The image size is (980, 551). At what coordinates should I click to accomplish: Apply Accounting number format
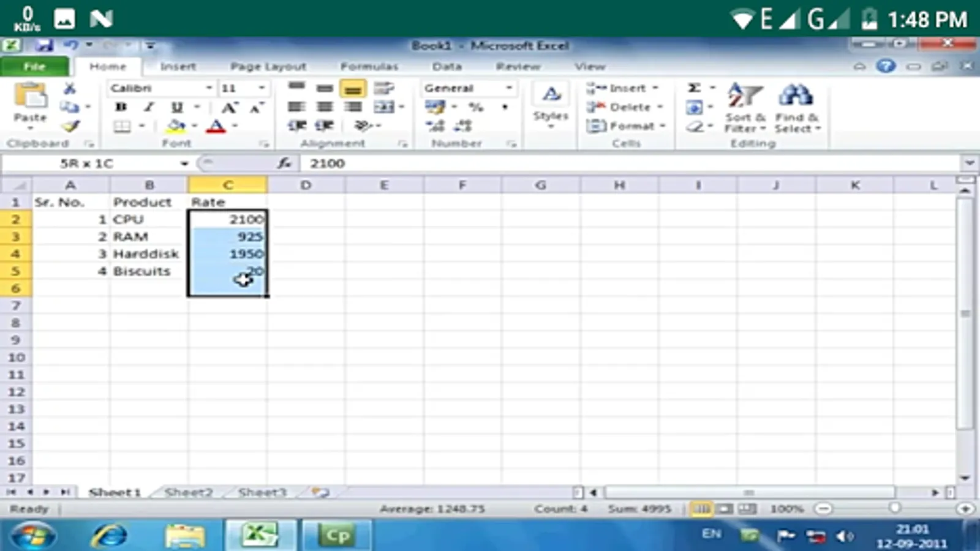tap(435, 108)
